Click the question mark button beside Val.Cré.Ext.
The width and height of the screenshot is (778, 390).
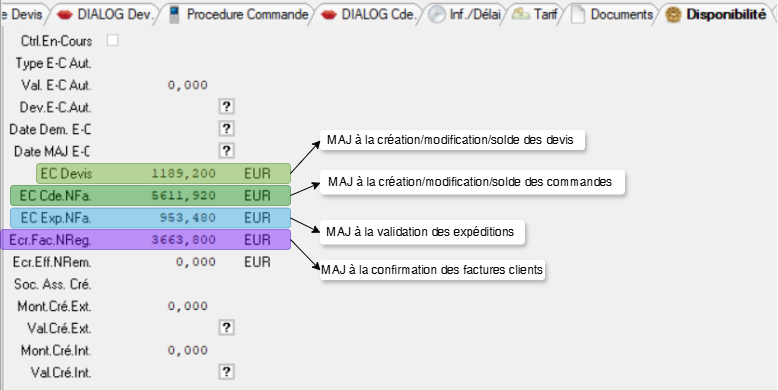226,328
